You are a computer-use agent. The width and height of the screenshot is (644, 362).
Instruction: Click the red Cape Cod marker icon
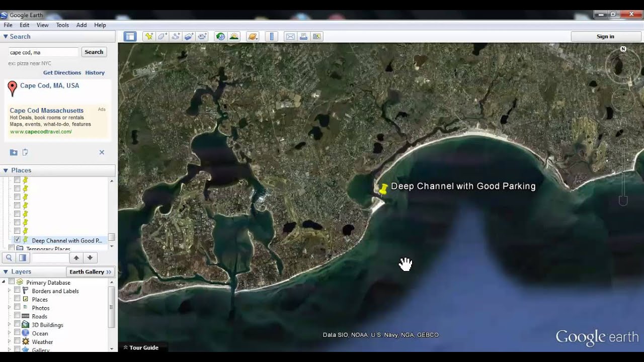13,88
